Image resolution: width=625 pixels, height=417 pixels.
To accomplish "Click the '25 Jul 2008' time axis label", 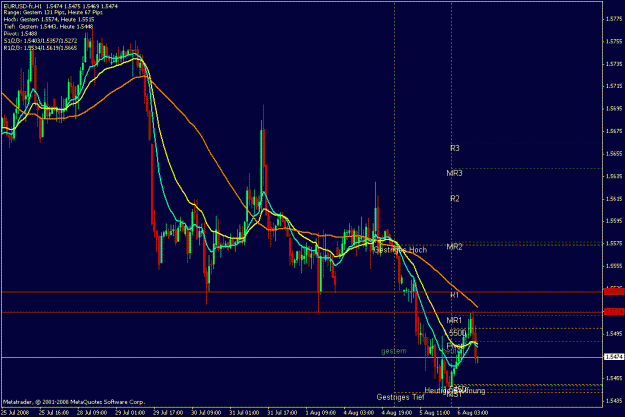I will [16, 413].
